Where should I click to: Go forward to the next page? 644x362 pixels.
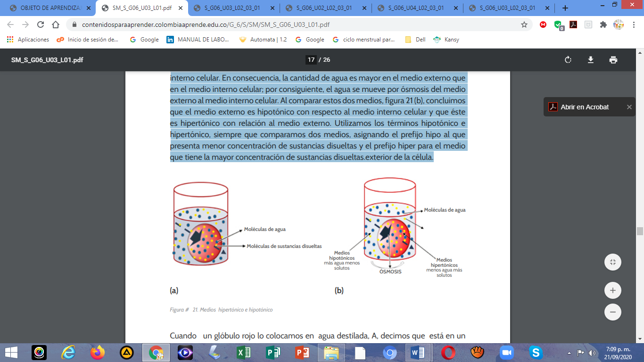tap(26, 25)
